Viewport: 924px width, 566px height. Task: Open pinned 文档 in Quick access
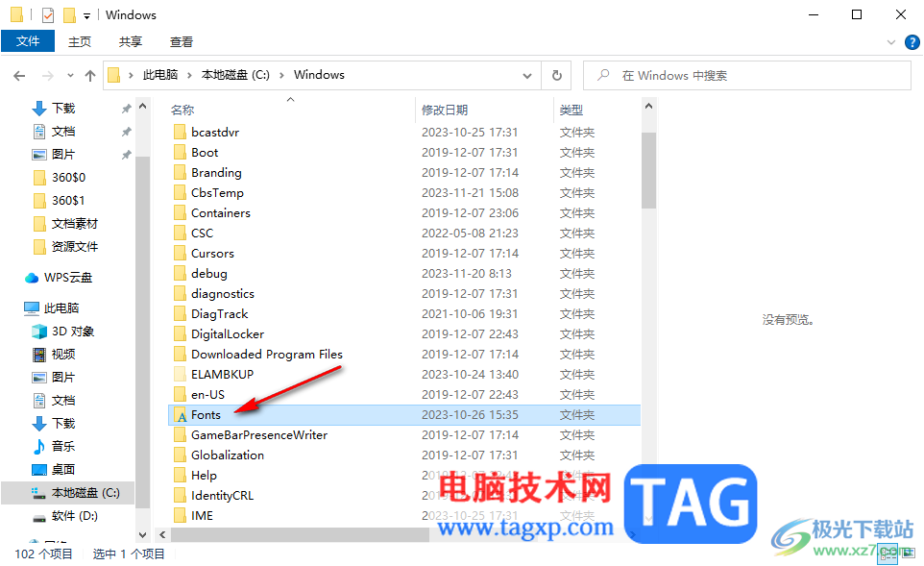63,131
